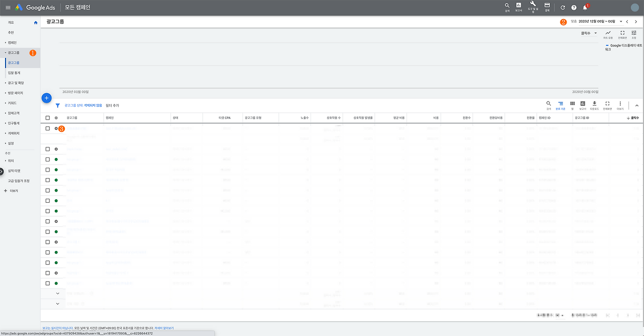Image resolution: width=644 pixels, height=336 pixels.
Task: Open the date range dropdown
Action: (601, 22)
